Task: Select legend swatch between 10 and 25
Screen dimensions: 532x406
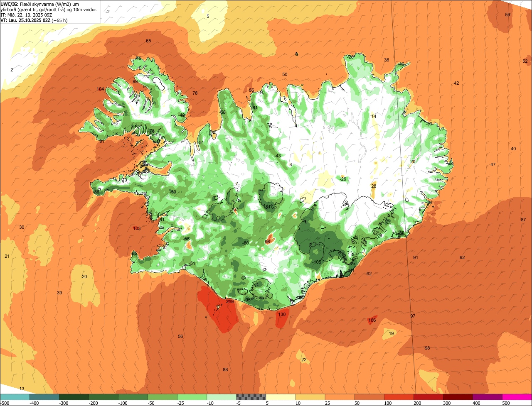Action: point(310,397)
